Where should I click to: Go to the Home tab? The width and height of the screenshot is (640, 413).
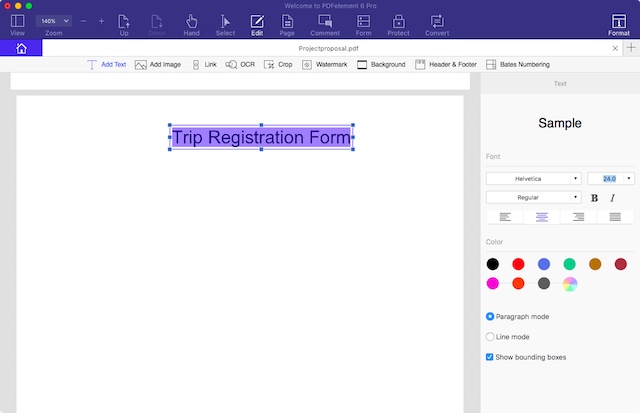[x=21, y=48]
